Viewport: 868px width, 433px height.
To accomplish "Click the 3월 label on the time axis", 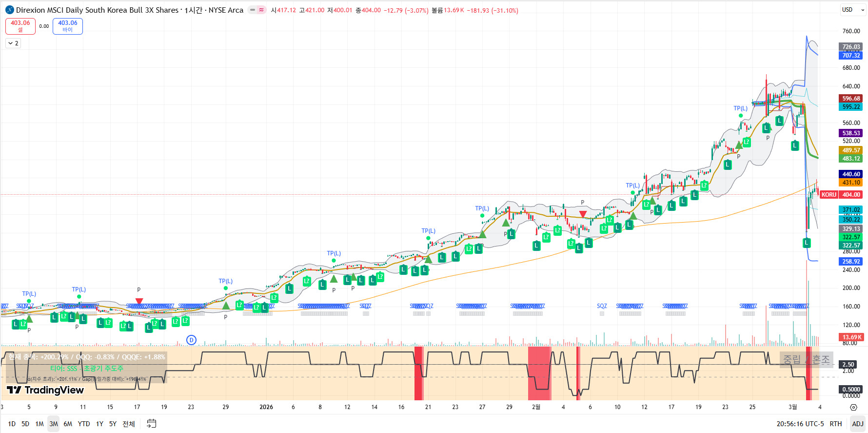I will 793,407.
